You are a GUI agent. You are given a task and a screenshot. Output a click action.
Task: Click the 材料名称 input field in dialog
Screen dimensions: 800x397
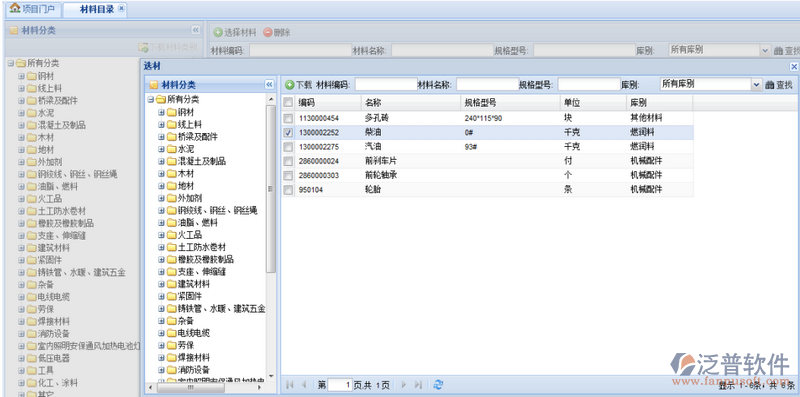point(488,85)
